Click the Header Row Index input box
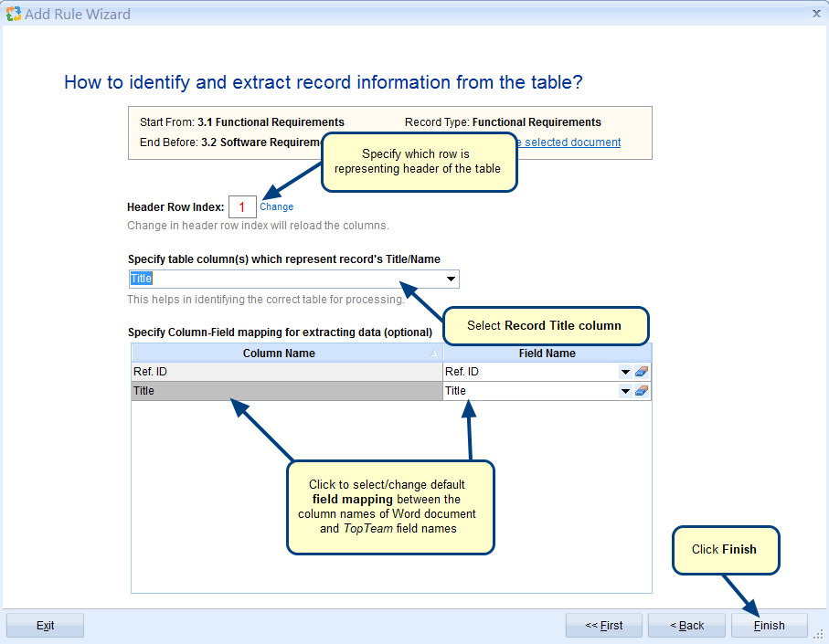This screenshot has width=829, height=644. pyautogui.click(x=242, y=206)
